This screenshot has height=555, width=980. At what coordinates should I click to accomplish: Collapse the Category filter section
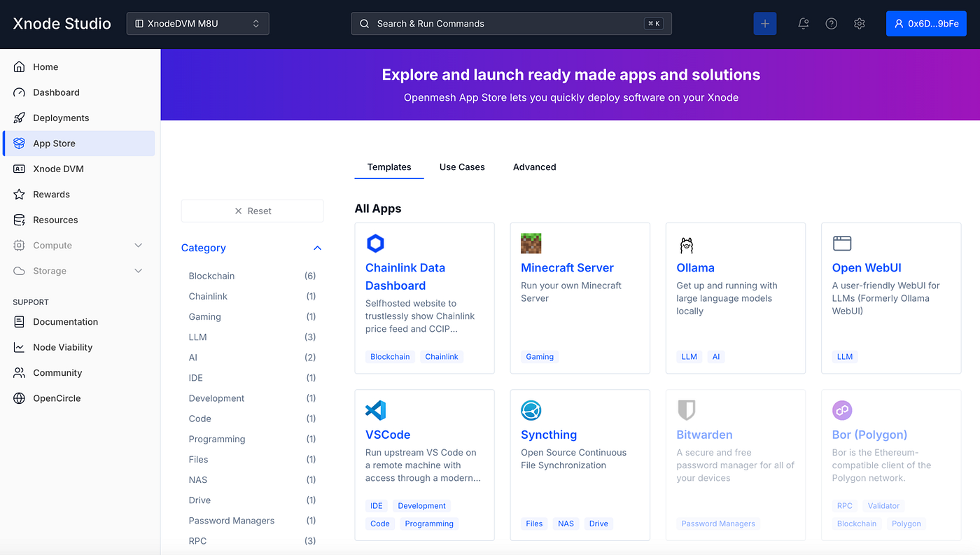point(318,248)
